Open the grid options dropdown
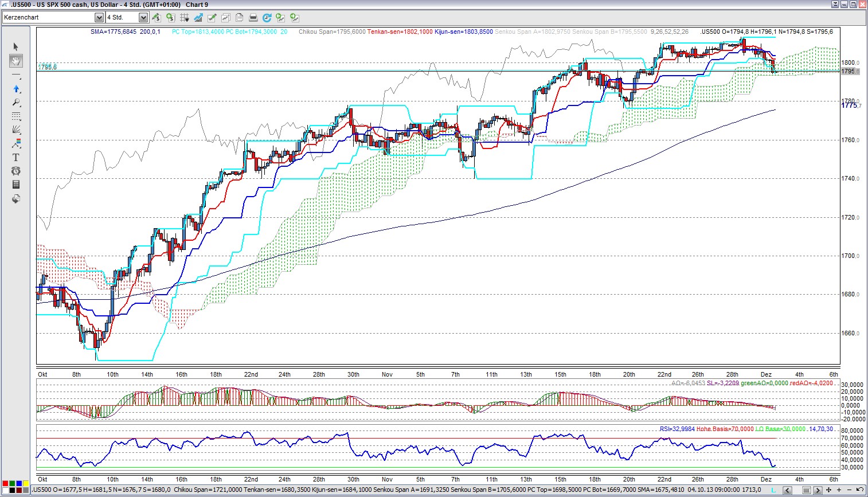The height and width of the screenshot is (497, 868). pyautogui.click(x=185, y=18)
